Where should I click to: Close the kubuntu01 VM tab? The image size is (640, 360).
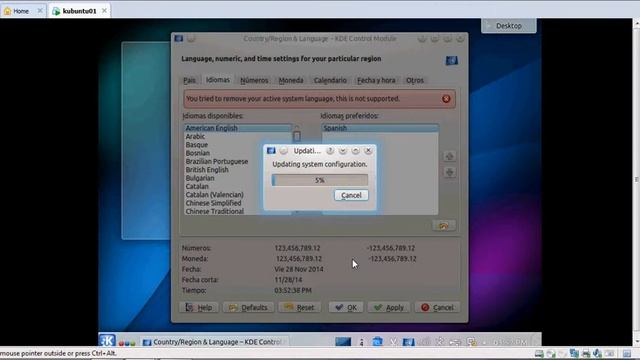(104, 11)
